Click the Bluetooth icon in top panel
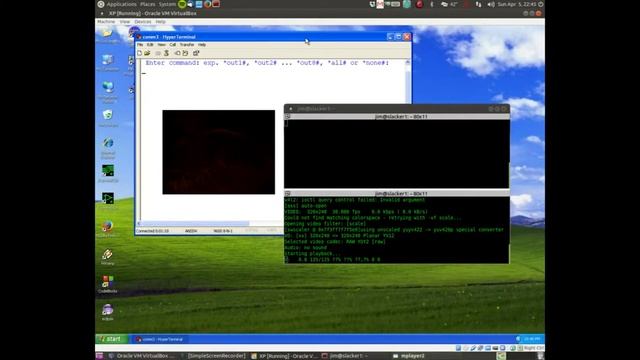 [x=431, y=4]
